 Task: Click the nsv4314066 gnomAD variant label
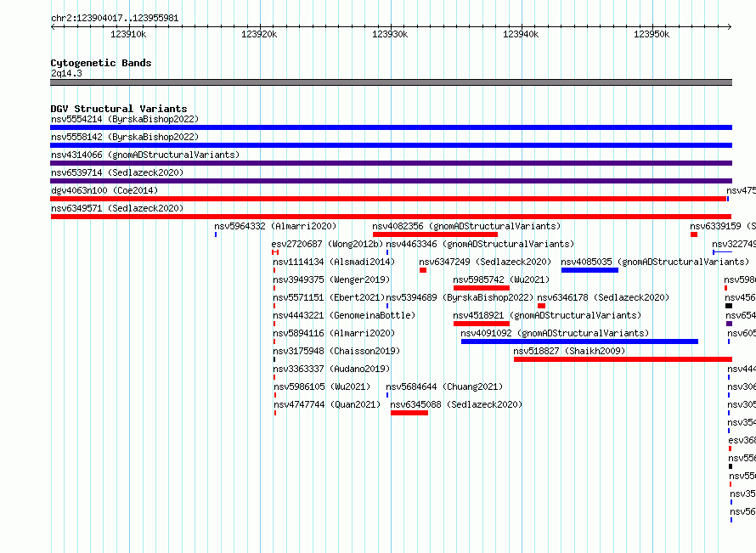pyautogui.click(x=145, y=155)
